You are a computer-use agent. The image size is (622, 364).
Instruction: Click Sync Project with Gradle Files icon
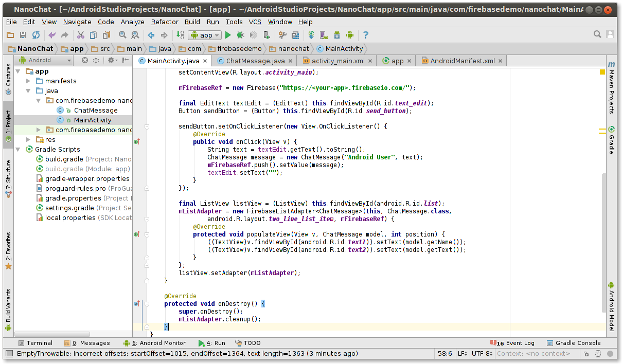point(311,35)
